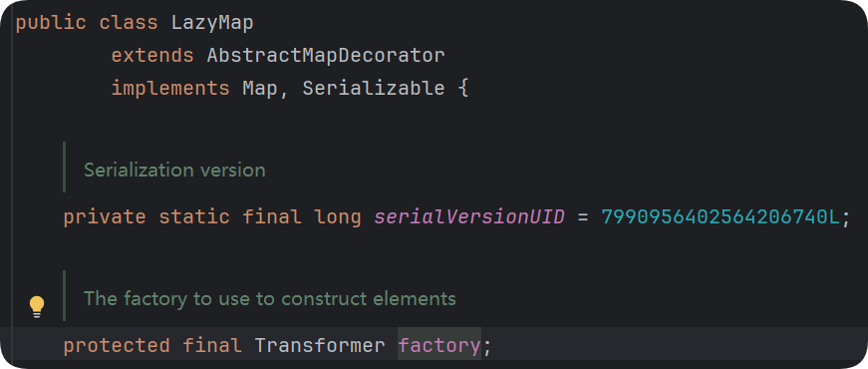
Task: Click the 'private' modifier keyword
Action: coord(105,216)
